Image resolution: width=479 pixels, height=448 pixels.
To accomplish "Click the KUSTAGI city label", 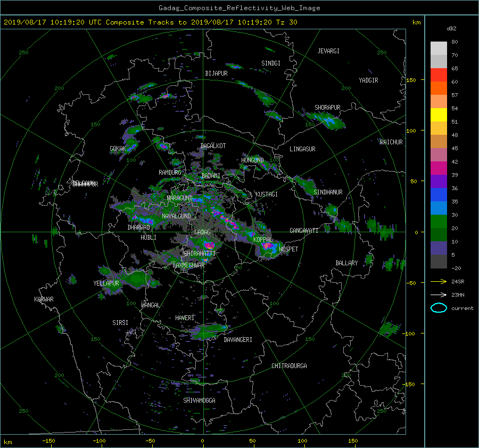I will coord(267,194).
